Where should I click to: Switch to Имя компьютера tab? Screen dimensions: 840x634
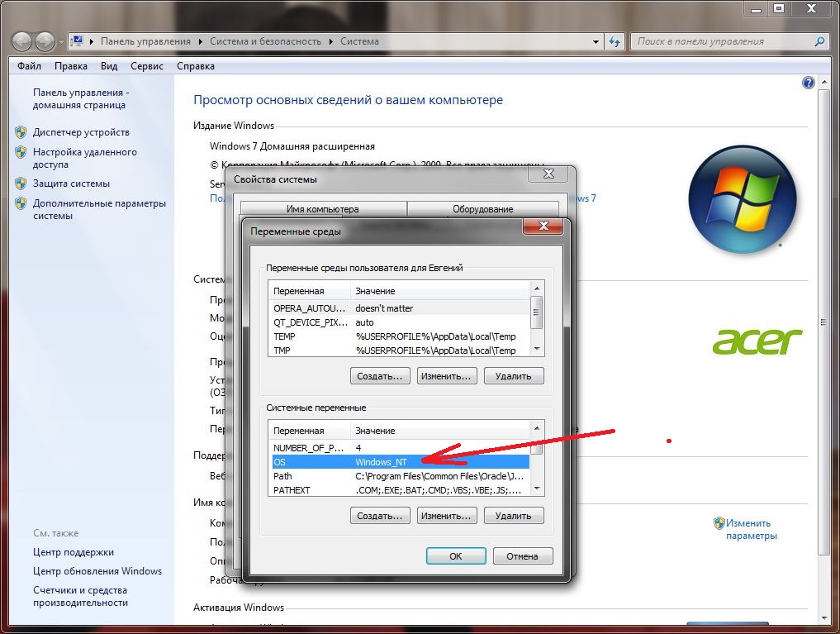click(x=323, y=209)
